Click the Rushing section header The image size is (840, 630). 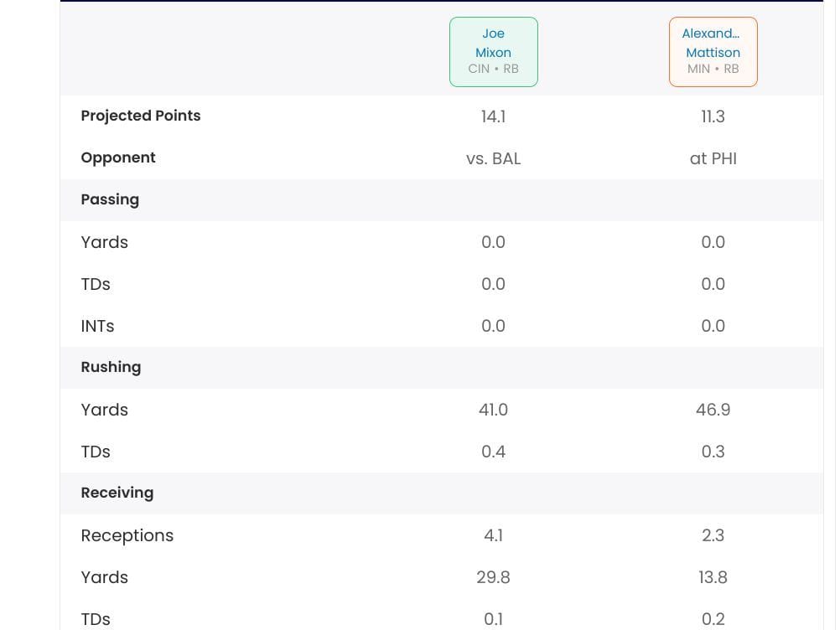(x=111, y=367)
